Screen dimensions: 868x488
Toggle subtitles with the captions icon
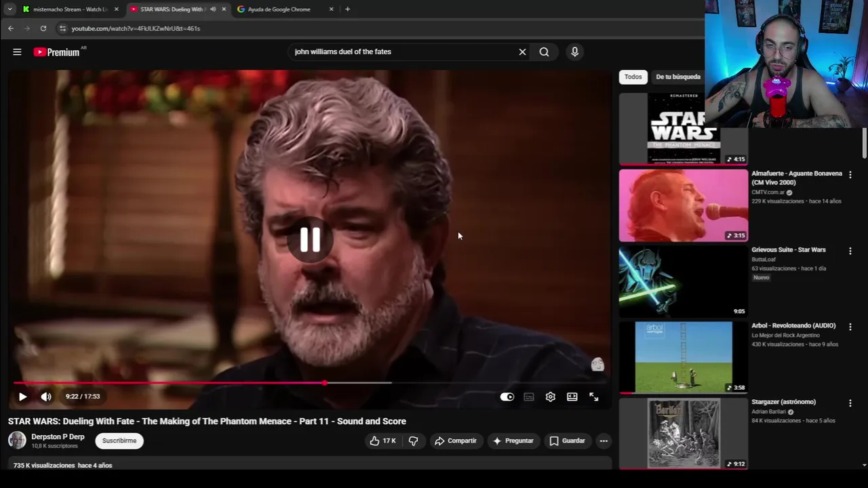[529, 396]
